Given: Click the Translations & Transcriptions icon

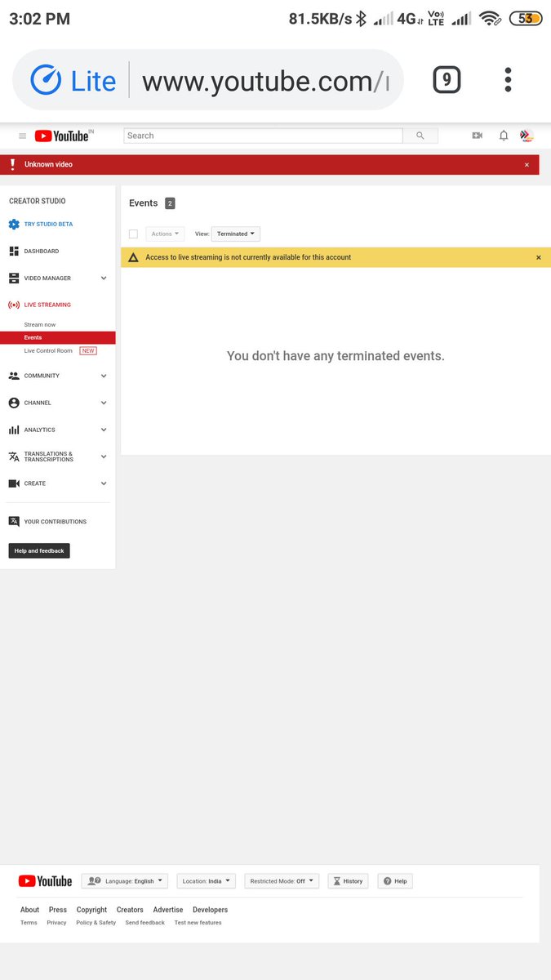Looking at the screenshot, I should (x=14, y=457).
